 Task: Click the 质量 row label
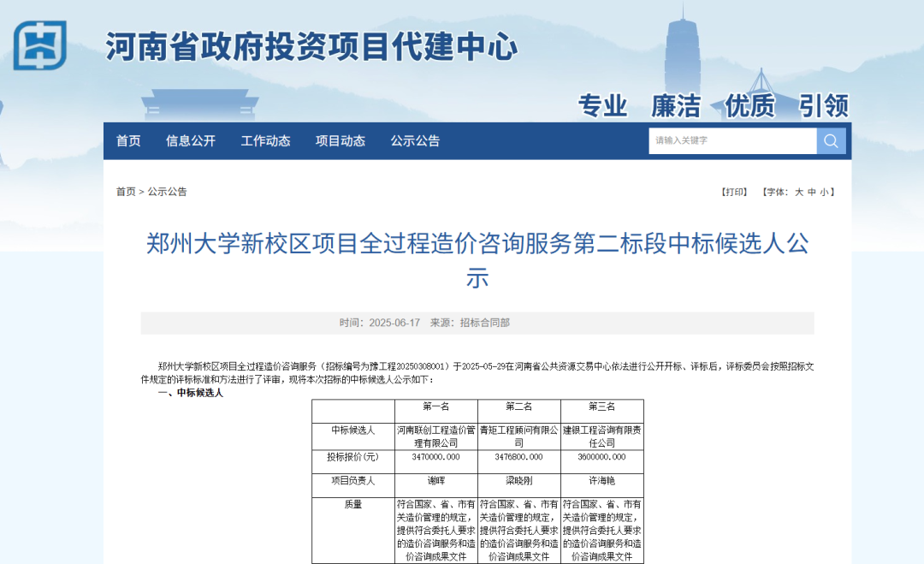(x=353, y=504)
